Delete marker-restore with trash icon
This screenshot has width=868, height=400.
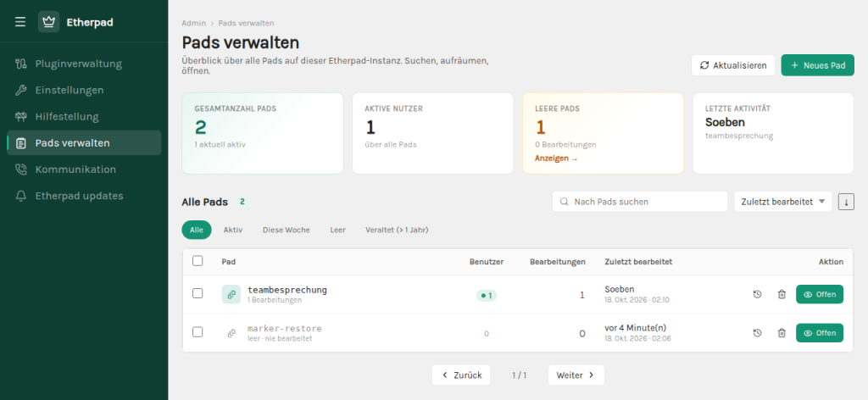[x=782, y=333]
